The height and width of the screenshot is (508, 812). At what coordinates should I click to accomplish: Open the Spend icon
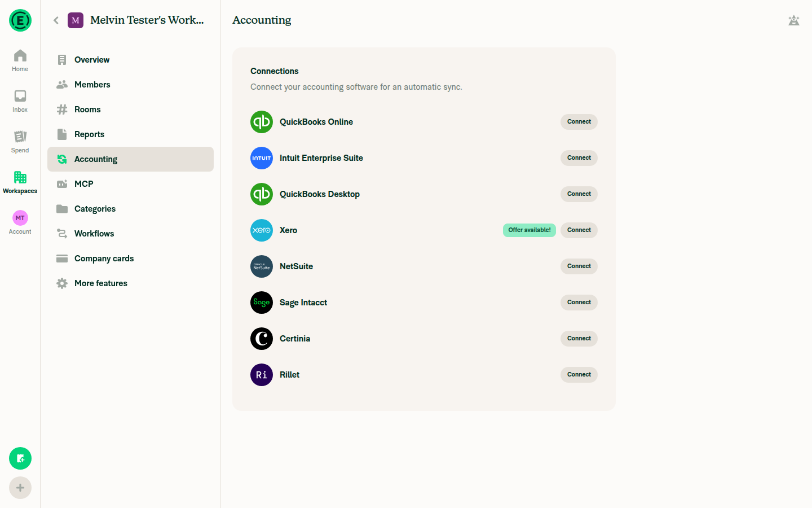(x=20, y=137)
